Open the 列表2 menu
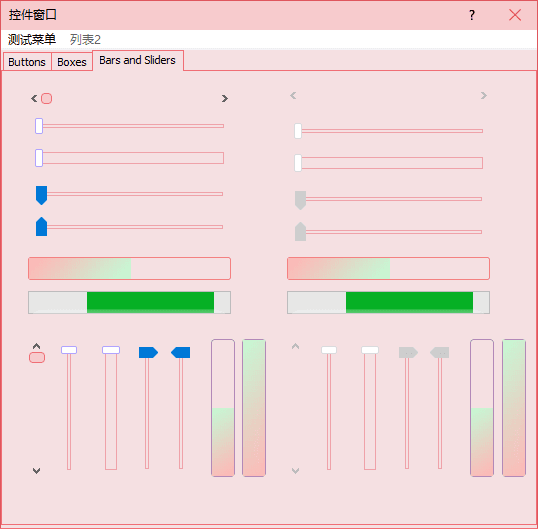 [85, 39]
